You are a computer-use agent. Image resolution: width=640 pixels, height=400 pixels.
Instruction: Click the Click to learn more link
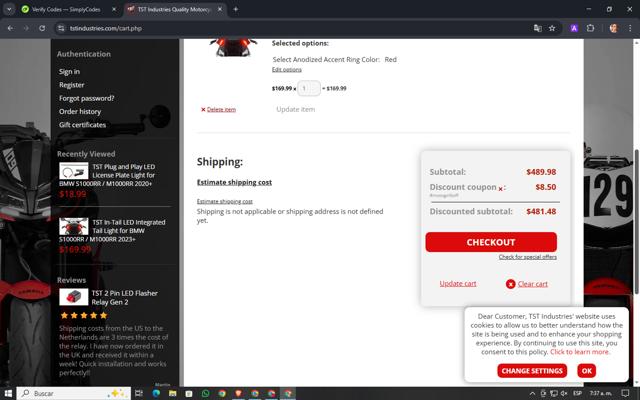point(580,352)
